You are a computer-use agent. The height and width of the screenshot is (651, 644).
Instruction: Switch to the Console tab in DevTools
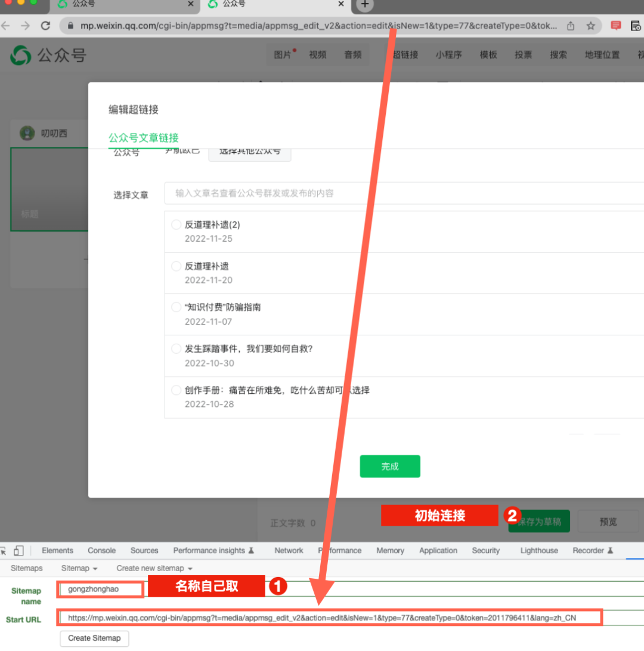(101, 551)
